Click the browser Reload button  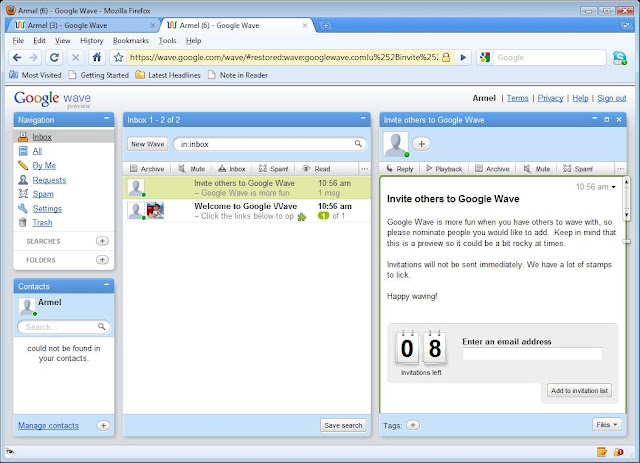point(54,58)
